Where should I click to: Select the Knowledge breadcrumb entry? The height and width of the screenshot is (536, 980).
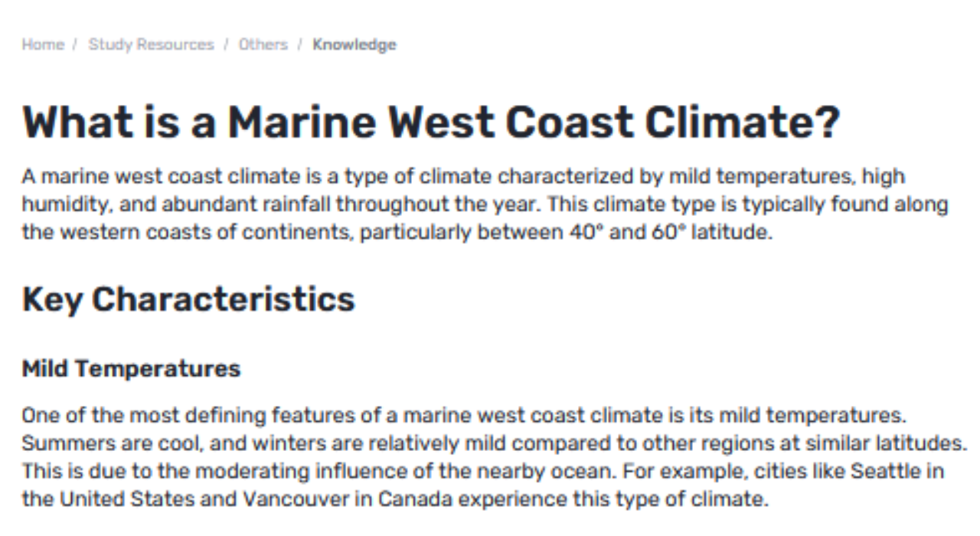[353, 44]
